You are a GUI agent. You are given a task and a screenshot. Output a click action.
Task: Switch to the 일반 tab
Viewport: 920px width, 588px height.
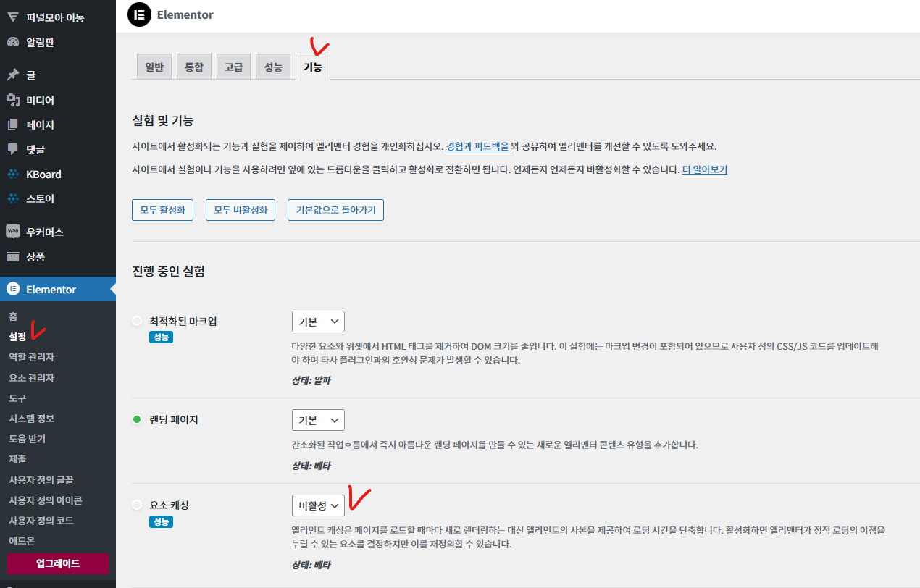pyautogui.click(x=154, y=67)
